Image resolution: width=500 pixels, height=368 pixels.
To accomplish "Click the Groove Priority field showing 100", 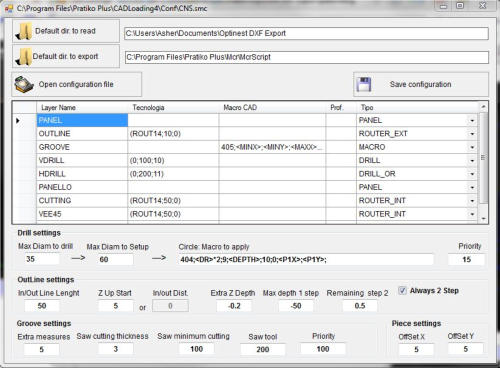I will click(323, 349).
